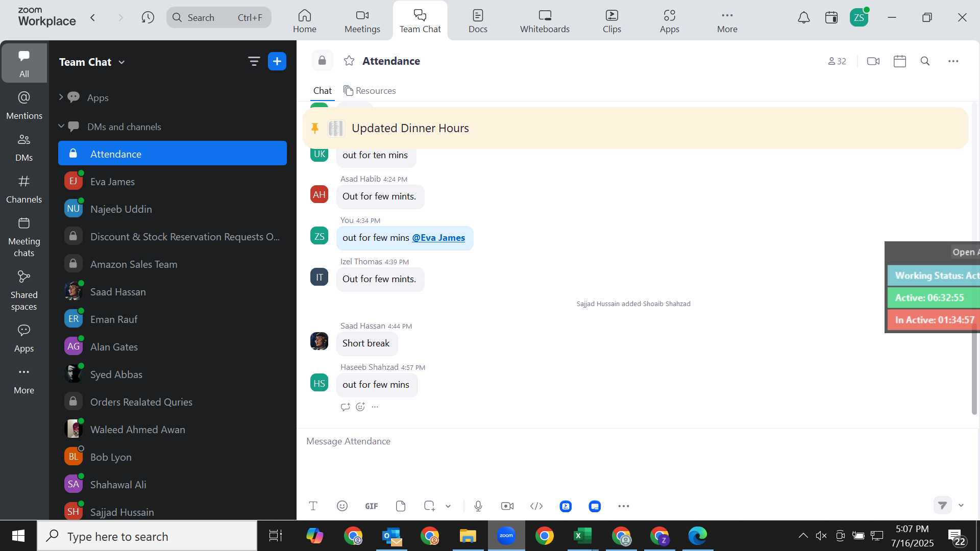Select the Mentions sidebar filter
The height and width of the screenshot is (551, 980).
coord(24,106)
